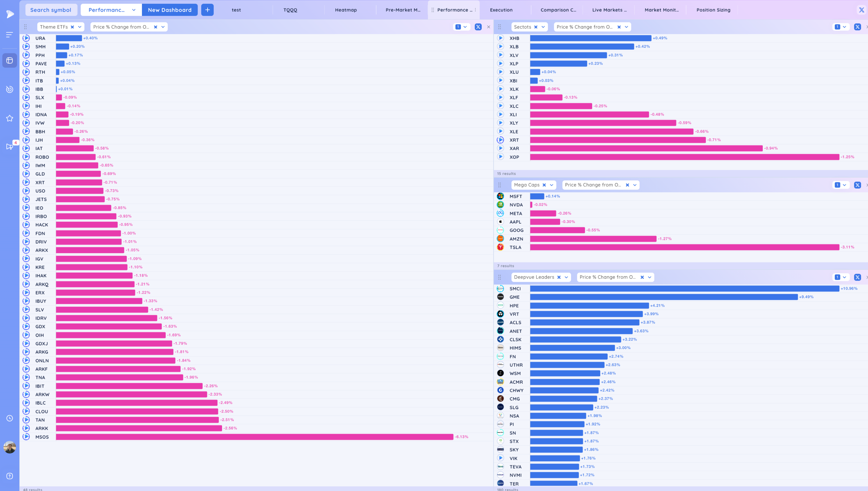Remove the Theme ETFs list selection
Image resolution: width=868 pixels, height=491 pixels.
(x=72, y=27)
